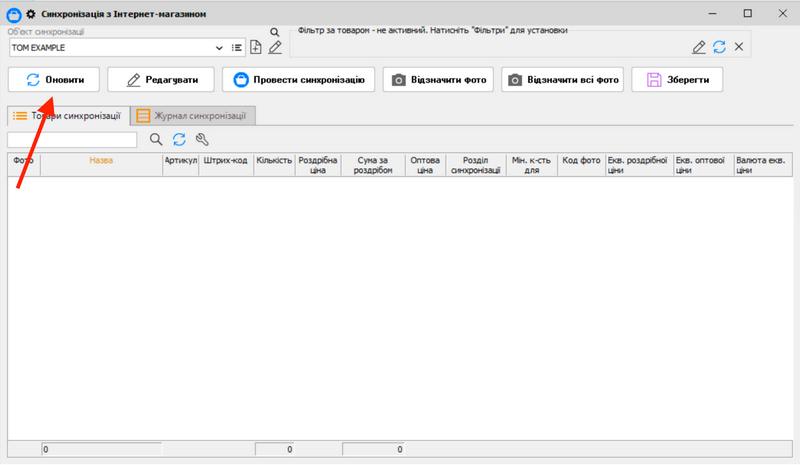Open the Товари синхронізації tab
Viewport: 800px width, 465px height.
click(67, 116)
